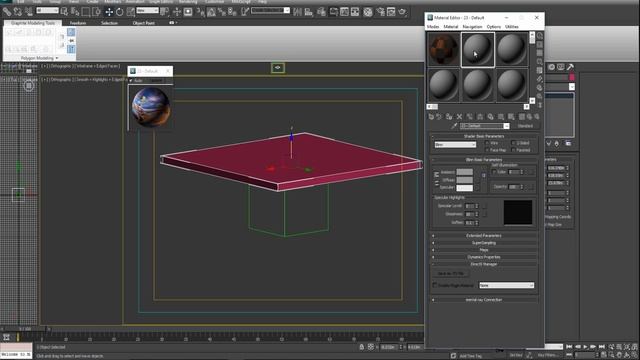Click the Standard material type button

coord(525,126)
